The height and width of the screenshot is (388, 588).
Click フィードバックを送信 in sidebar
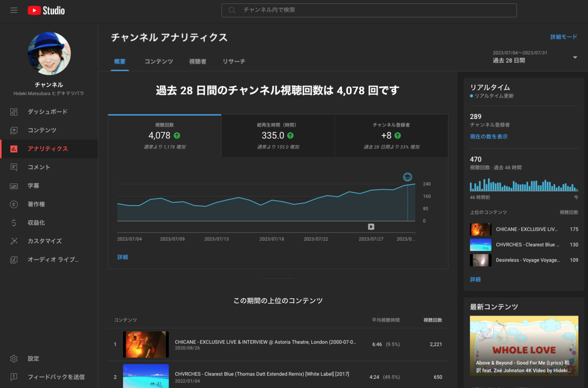[49, 377]
